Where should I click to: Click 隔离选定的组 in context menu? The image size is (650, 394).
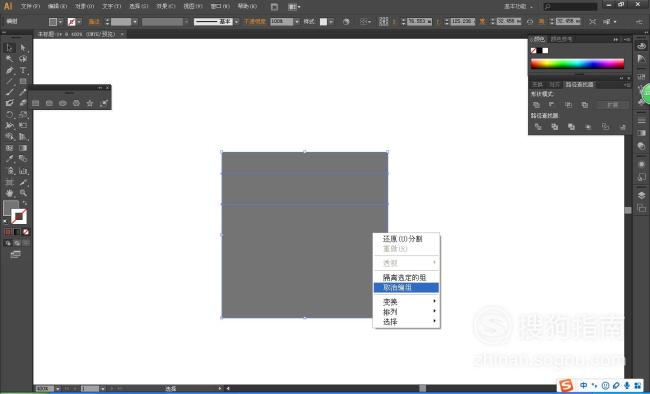coord(406,277)
